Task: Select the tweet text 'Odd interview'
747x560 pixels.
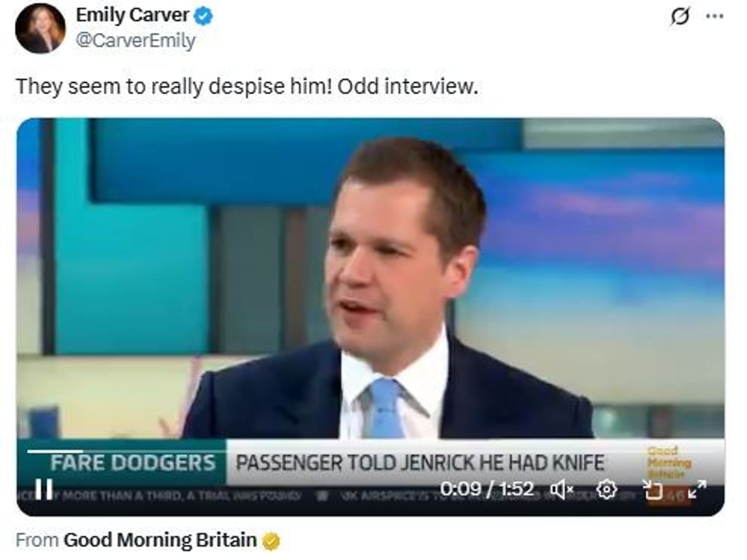Action: tap(407, 86)
